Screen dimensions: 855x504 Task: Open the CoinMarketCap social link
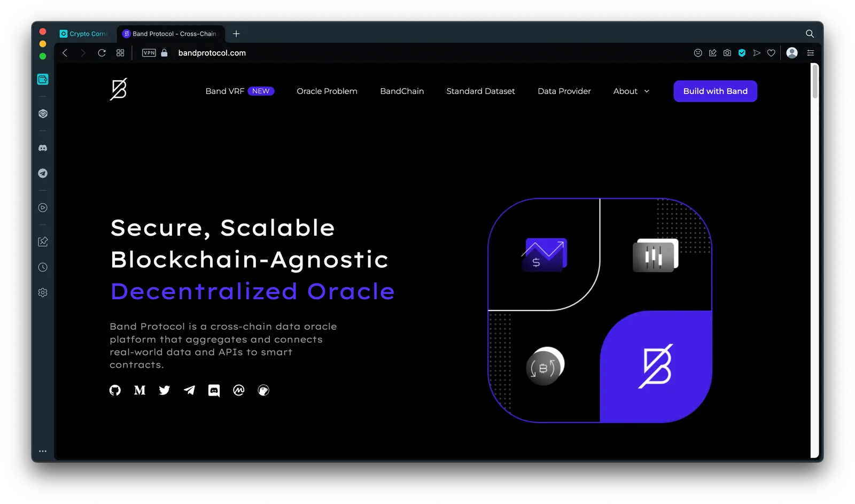(239, 391)
